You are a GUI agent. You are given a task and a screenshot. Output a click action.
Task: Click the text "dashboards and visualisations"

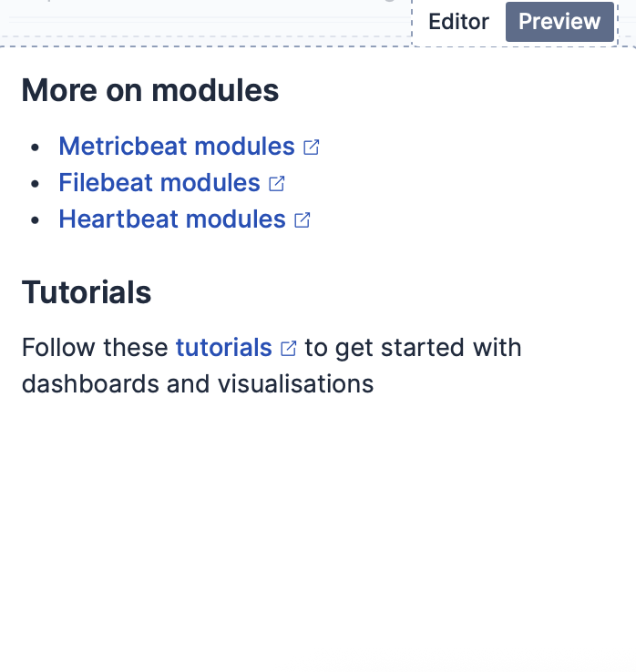(198, 384)
